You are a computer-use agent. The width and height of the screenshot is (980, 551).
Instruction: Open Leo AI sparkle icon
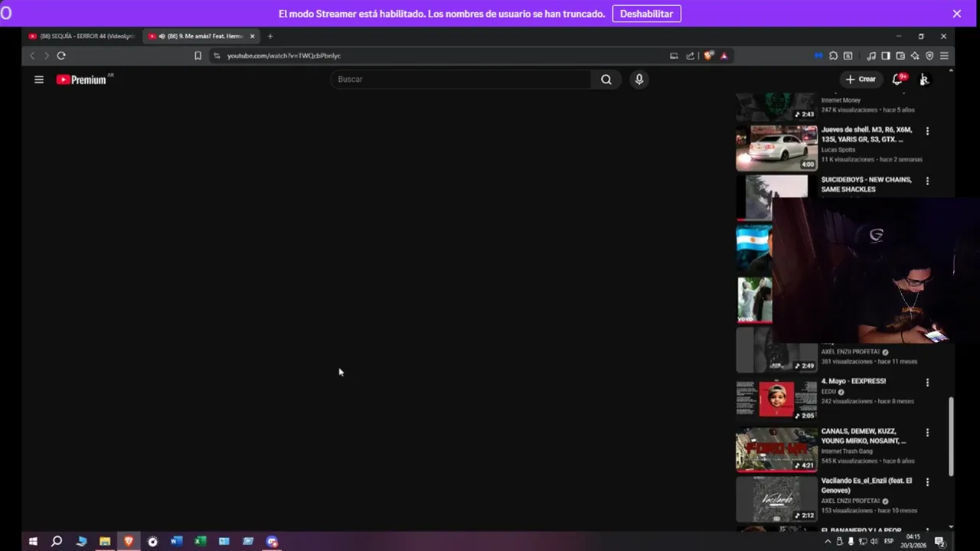coord(915,55)
